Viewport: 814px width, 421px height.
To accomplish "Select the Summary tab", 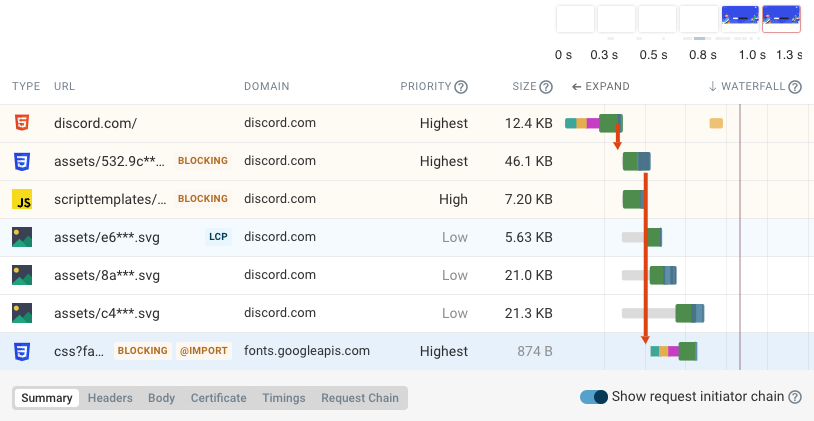I will click(x=47, y=398).
